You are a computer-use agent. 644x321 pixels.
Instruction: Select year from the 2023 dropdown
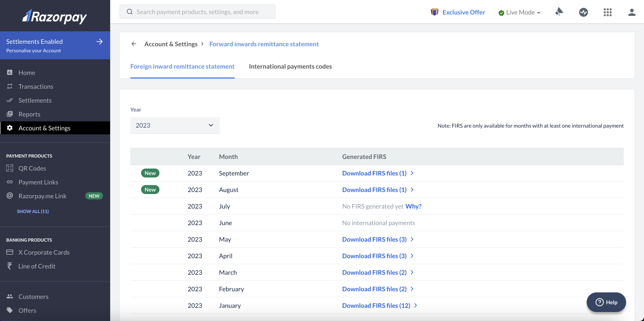click(174, 125)
